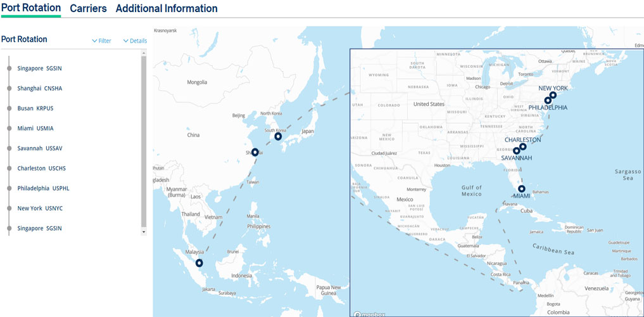Select the Miami port marker on map
Viewport: 644px width, 317px height.
pyautogui.click(x=521, y=188)
